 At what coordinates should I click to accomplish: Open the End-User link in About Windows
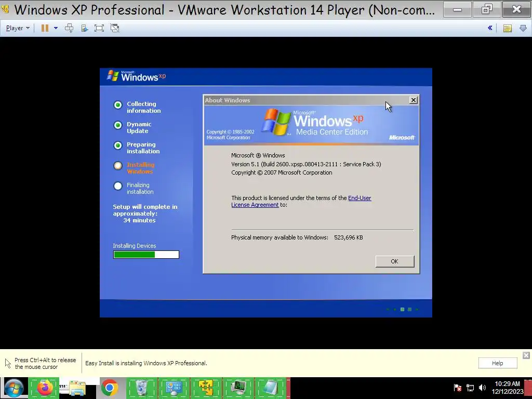point(360,198)
